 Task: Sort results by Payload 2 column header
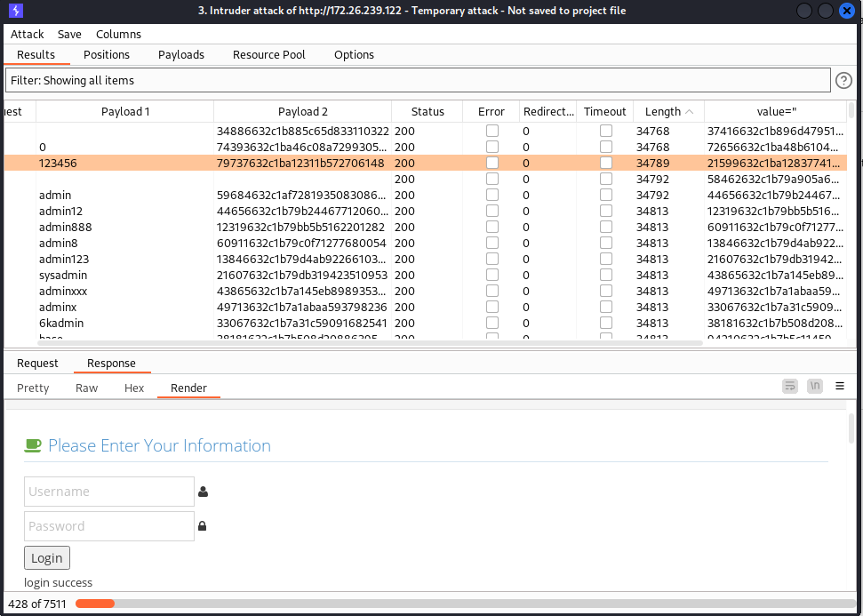[303, 112]
